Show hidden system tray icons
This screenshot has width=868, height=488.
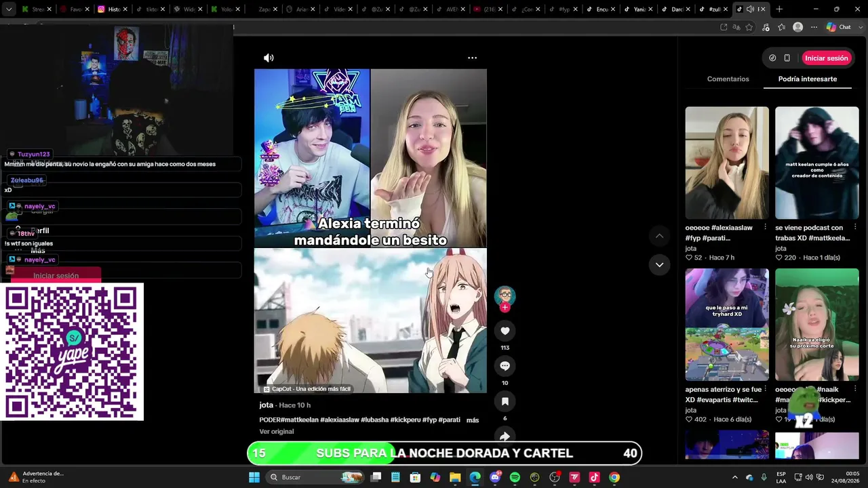[734, 477]
